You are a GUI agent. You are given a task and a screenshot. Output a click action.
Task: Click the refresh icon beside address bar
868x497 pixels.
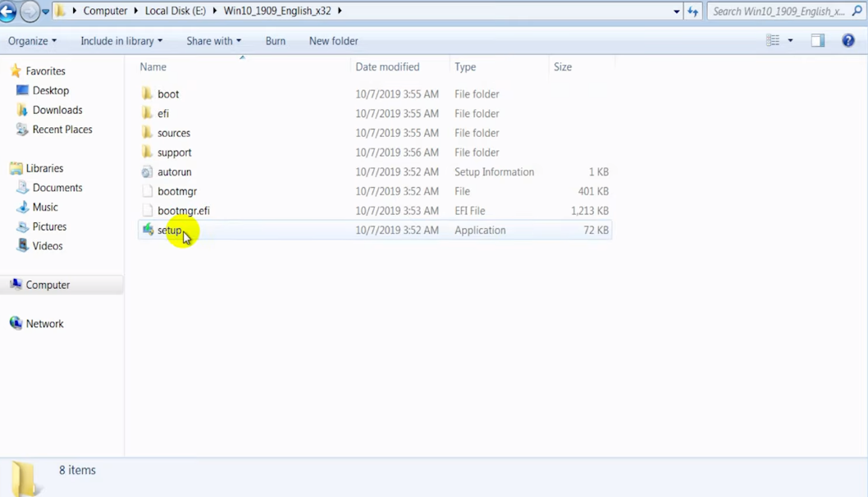tap(693, 11)
